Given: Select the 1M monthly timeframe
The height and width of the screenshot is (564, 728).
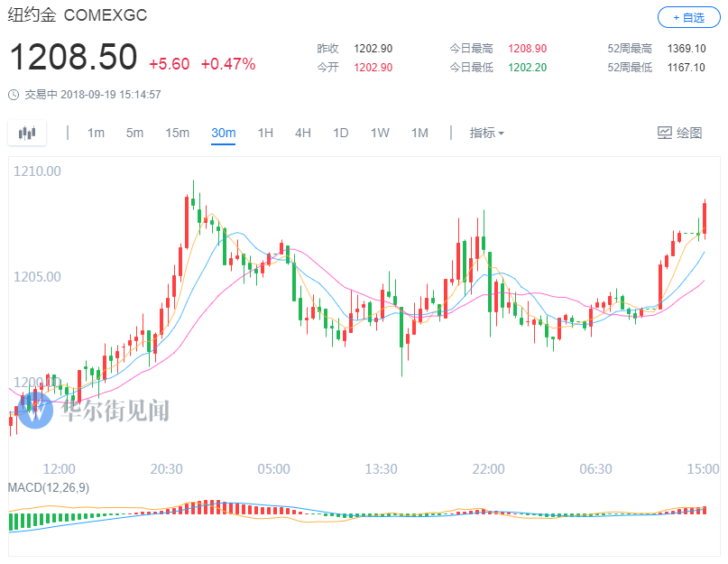Looking at the screenshot, I should tap(419, 133).
